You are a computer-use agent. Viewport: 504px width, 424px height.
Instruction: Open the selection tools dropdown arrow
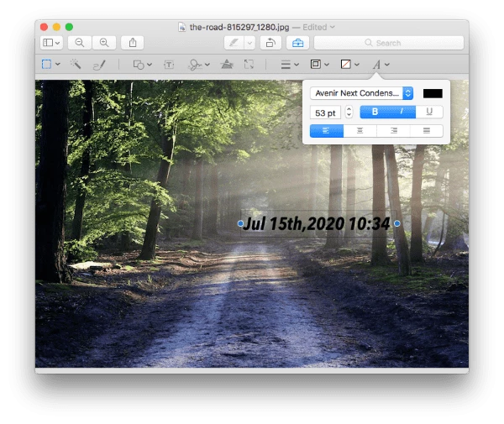58,65
